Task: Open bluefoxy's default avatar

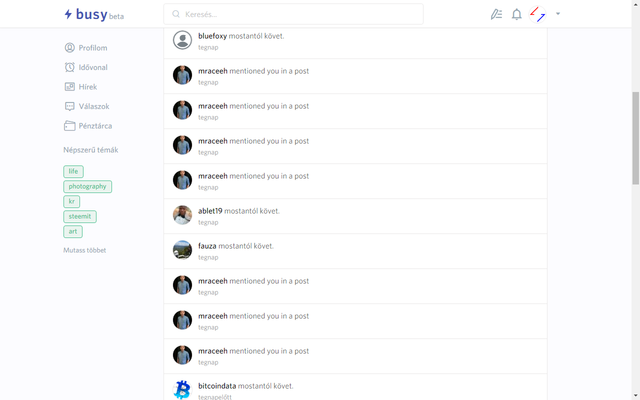Action: click(x=182, y=40)
